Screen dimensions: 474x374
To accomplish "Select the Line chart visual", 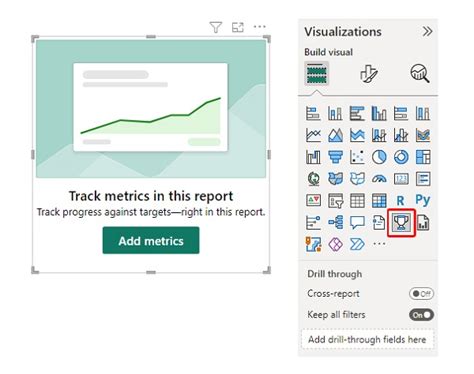I will coord(313,135).
